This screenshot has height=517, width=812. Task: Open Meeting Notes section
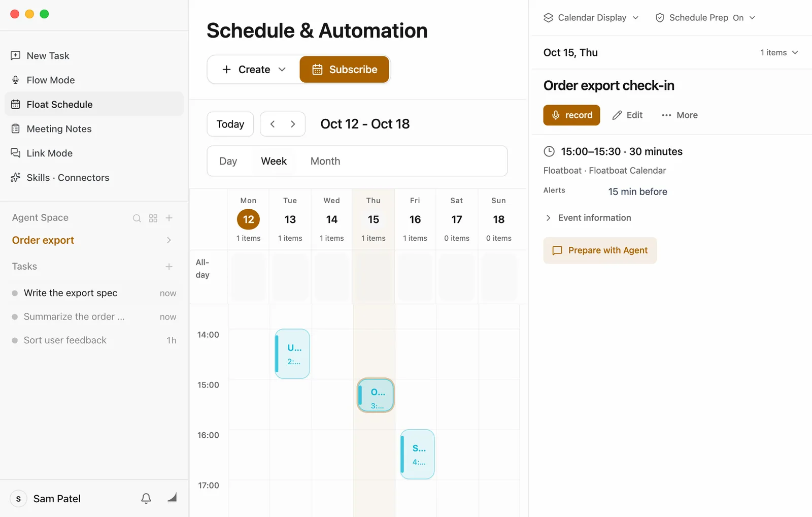click(x=94, y=129)
